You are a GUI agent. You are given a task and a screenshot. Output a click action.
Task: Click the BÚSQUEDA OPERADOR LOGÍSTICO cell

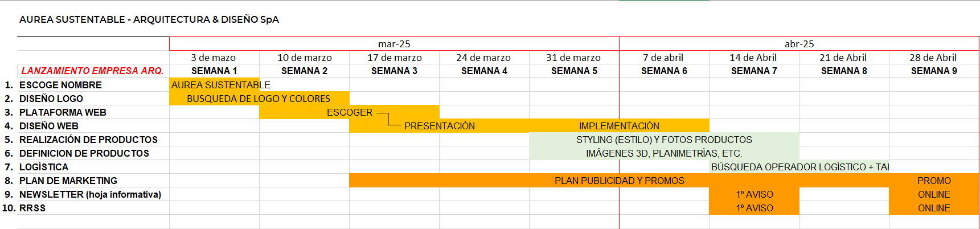[x=799, y=167]
